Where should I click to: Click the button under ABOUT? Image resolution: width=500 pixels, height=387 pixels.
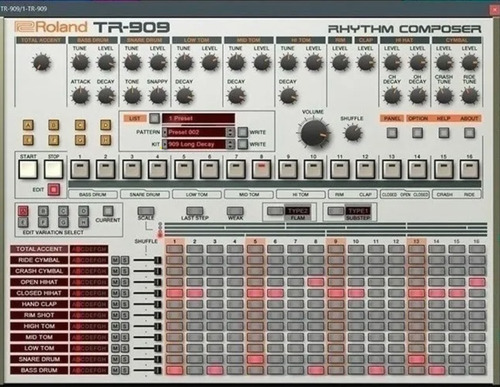tap(469, 133)
